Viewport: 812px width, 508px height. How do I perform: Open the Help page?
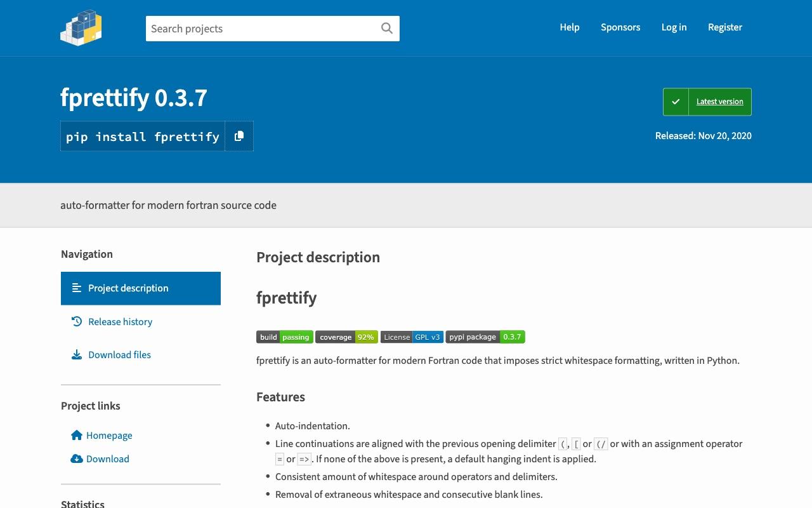(570, 27)
